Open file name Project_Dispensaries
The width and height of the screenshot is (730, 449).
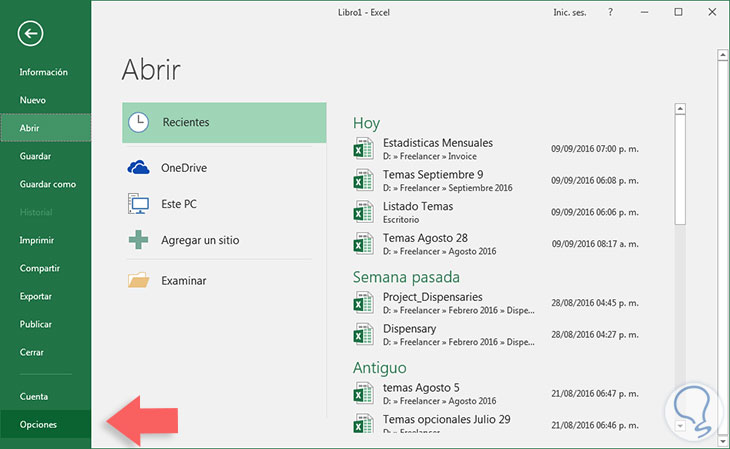[x=433, y=297]
